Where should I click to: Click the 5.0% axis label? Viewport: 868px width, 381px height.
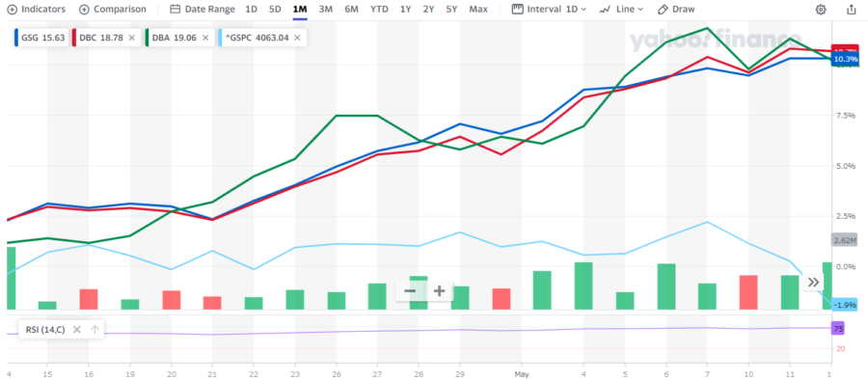click(x=845, y=166)
